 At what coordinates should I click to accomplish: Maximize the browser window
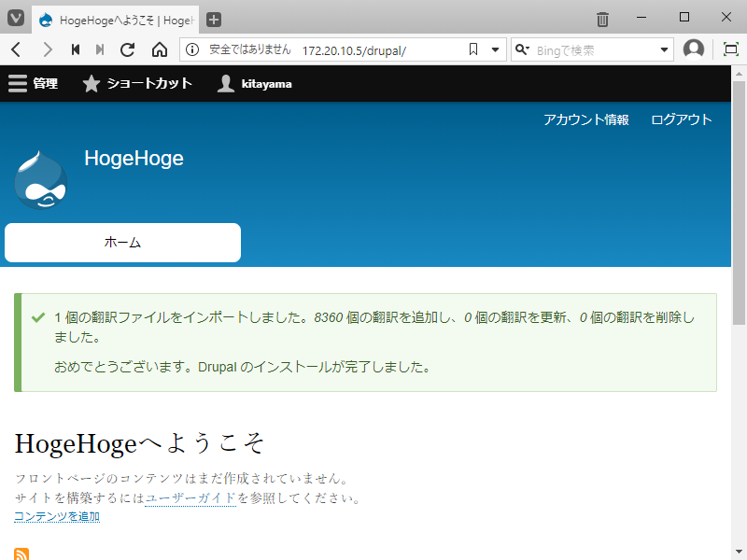(684, 18)
